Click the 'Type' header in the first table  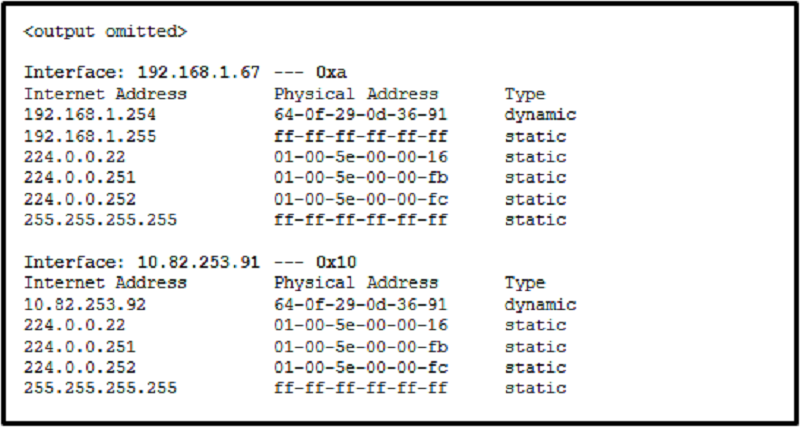pyautogui.click(x=525, y=94)
